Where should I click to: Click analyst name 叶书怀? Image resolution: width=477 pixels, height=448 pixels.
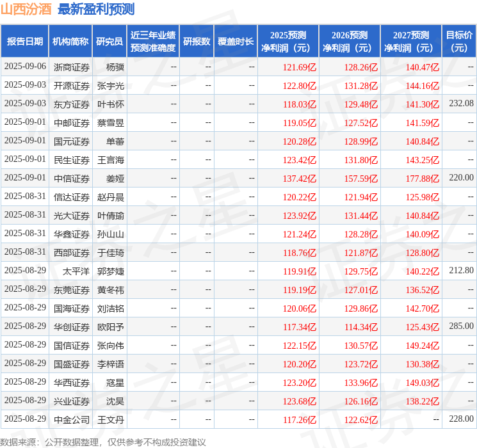point(111,104)
